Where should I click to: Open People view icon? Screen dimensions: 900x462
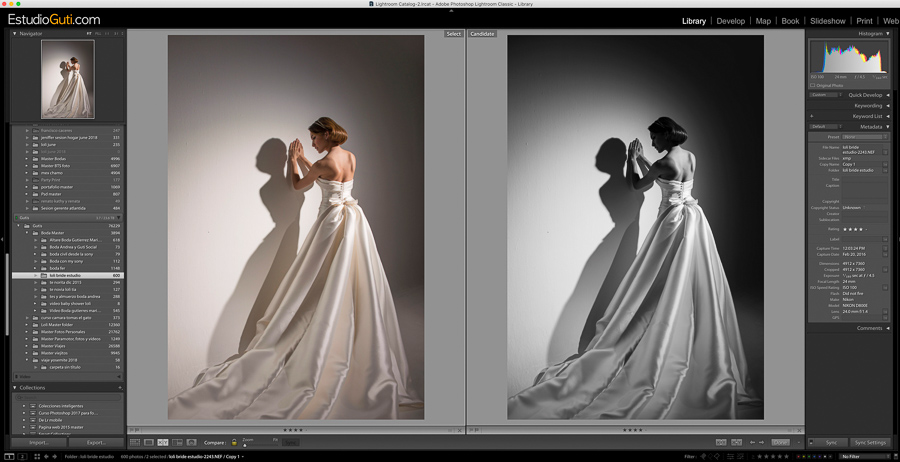192,442
